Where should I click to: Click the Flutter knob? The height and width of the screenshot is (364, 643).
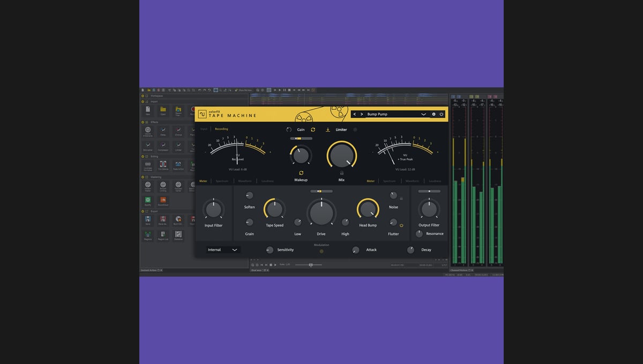393,222
